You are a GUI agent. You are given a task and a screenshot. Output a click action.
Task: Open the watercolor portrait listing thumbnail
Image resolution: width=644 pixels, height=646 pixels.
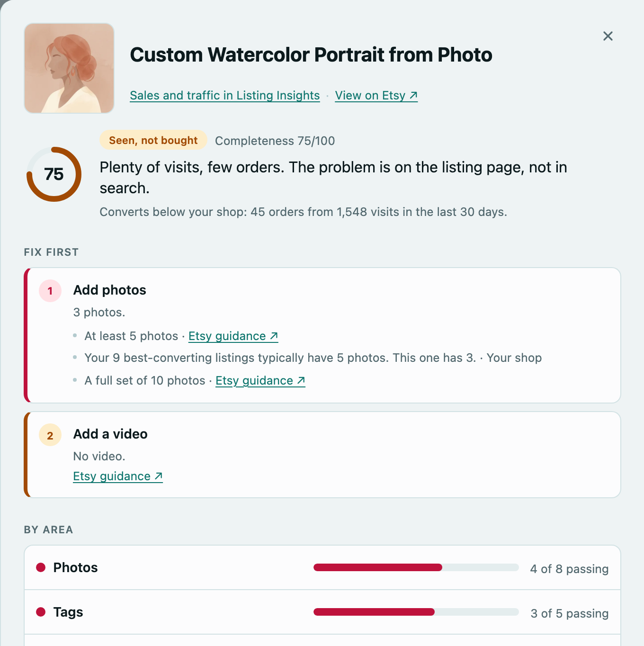coord(69,68)
